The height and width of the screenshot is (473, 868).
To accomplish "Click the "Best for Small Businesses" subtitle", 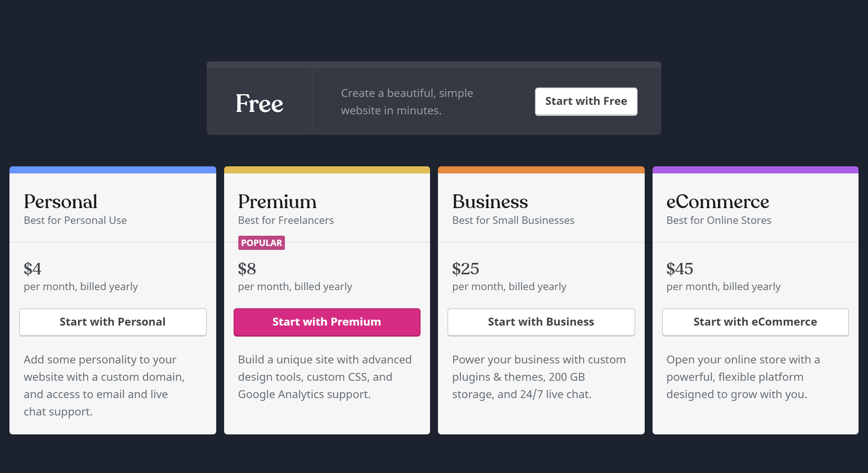I will coord(513,220).
